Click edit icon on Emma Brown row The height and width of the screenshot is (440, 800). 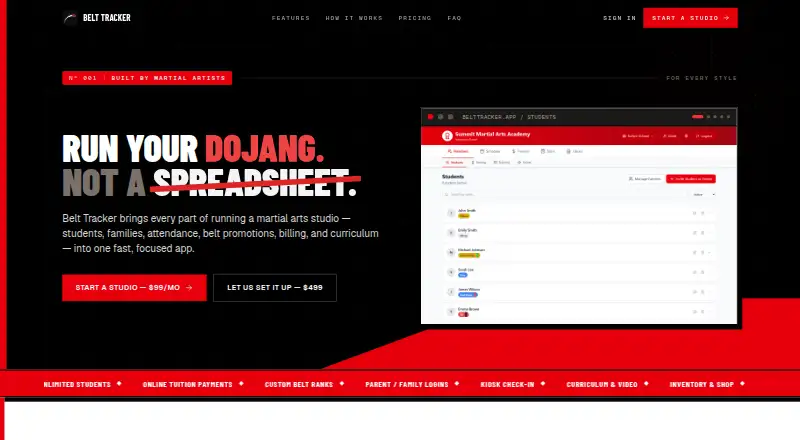[x=694, y=311]
